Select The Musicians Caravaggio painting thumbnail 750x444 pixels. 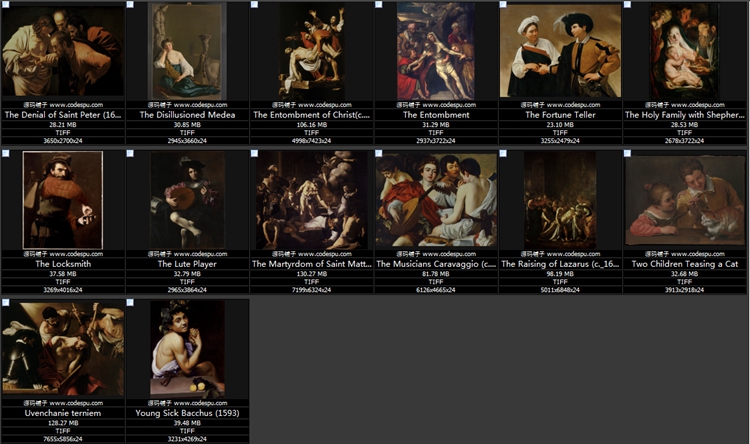436,200
